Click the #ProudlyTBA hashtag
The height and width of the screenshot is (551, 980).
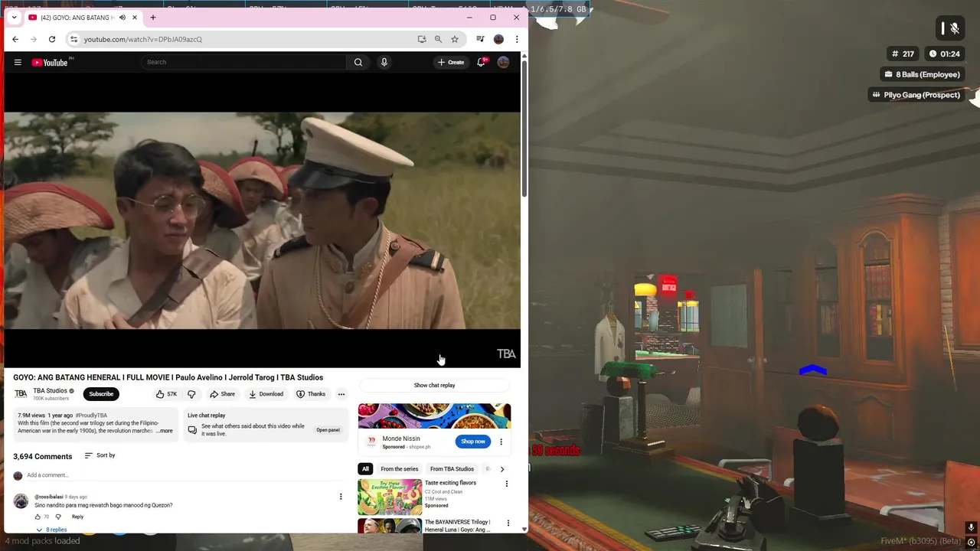pos(91,416)
